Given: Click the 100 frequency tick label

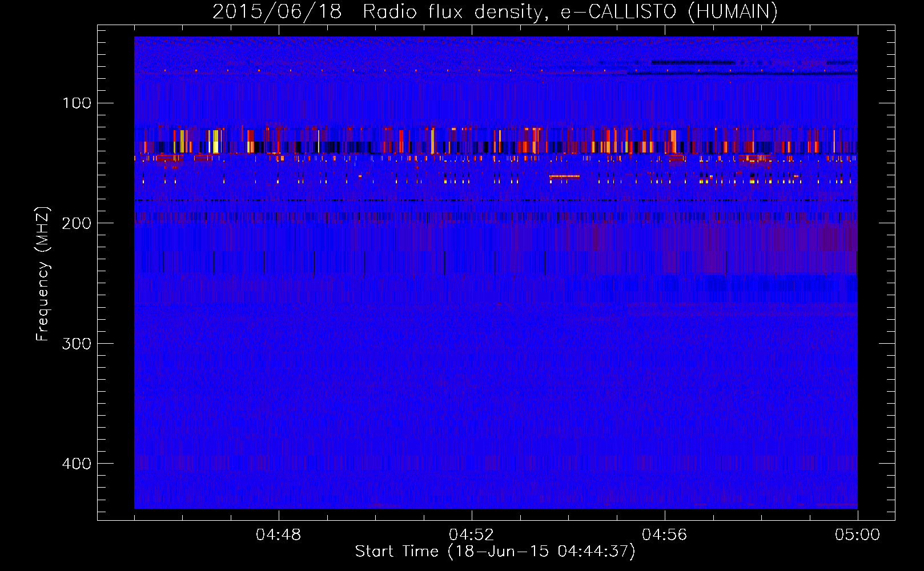Looking at the screenshot, I should coord(77,103).
